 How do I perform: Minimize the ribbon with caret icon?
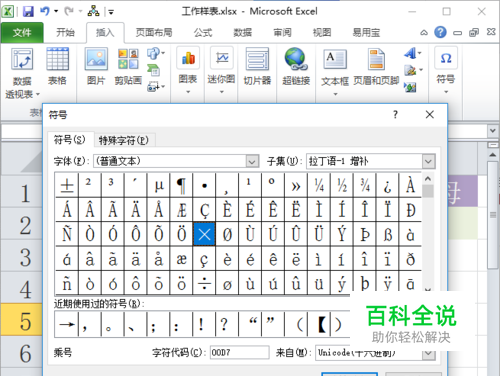424,33
